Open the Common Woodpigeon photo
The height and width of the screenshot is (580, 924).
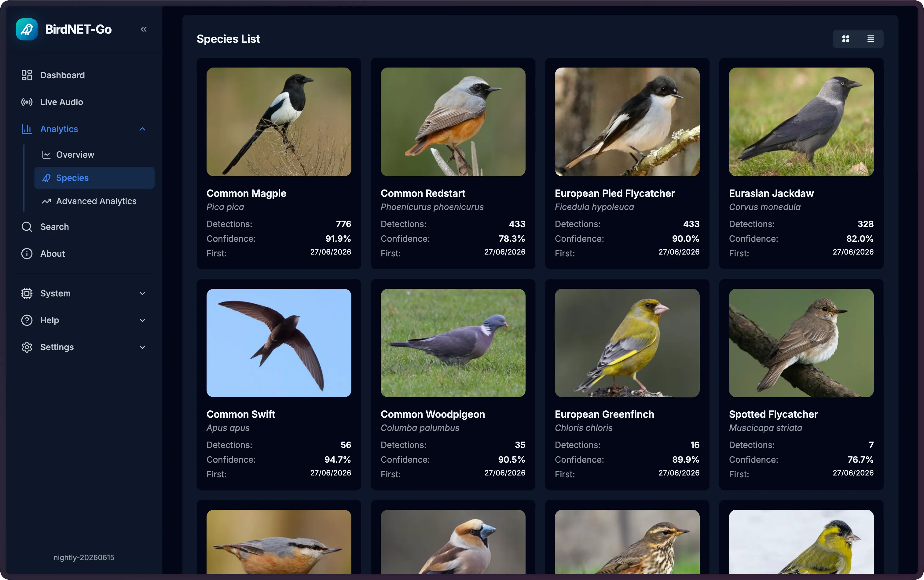(x=453, y=343)
